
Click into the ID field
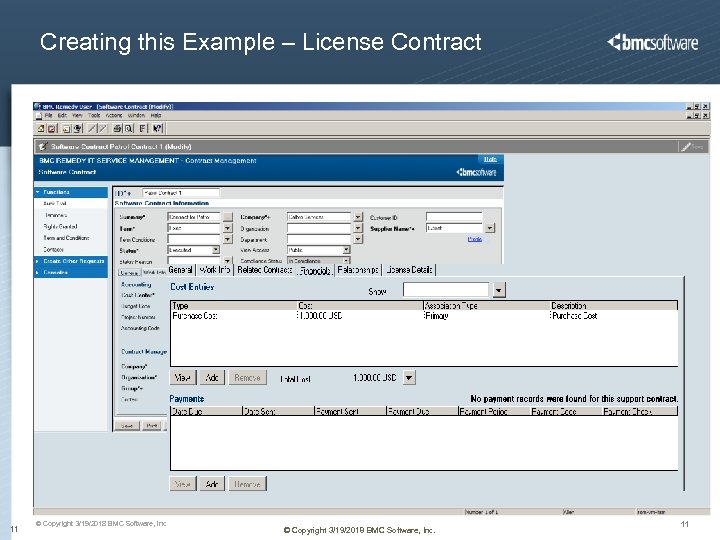pos(180,193)
